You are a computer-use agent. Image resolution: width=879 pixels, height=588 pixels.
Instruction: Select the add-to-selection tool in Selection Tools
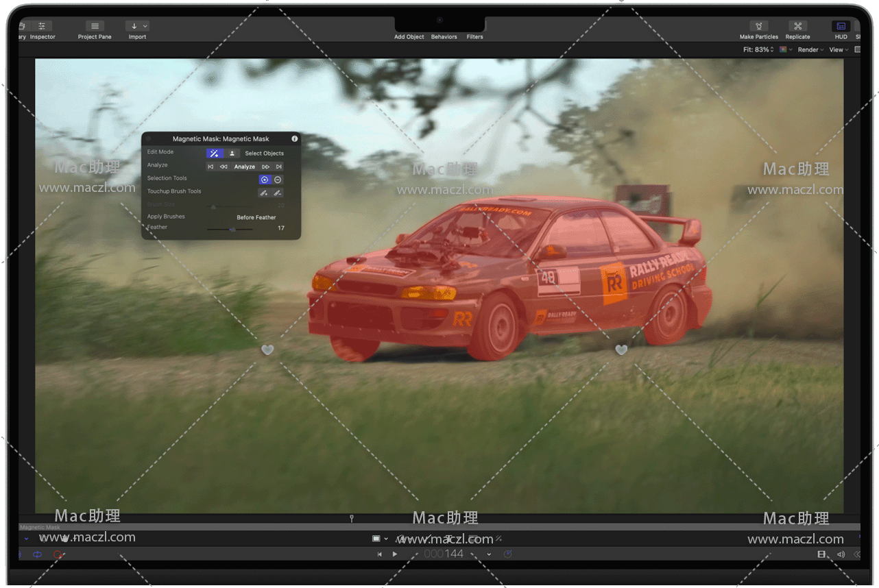265,180
